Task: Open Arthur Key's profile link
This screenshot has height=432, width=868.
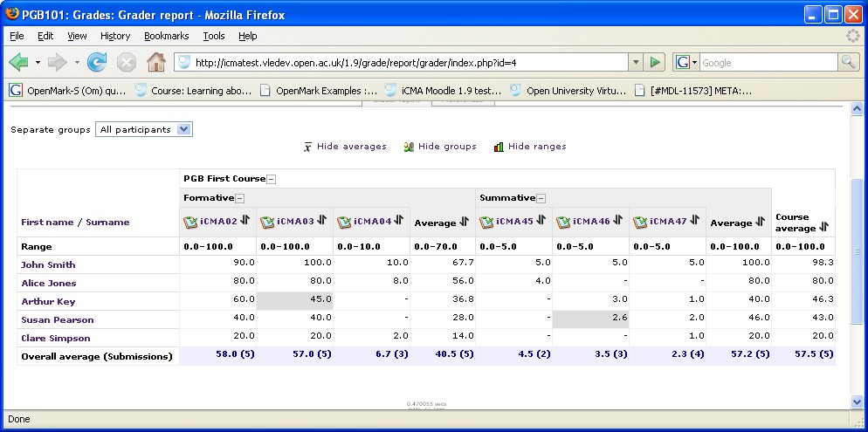Action: tap(48, 301)
